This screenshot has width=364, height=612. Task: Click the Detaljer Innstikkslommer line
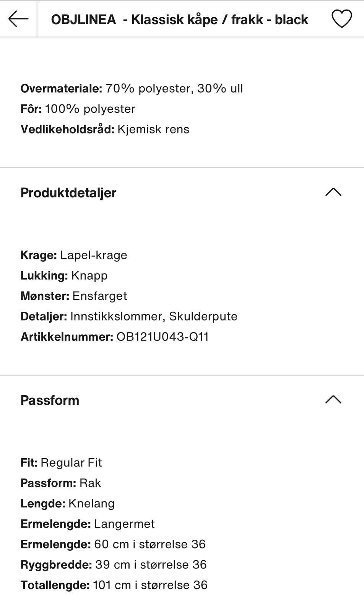[x=129, y=316]
